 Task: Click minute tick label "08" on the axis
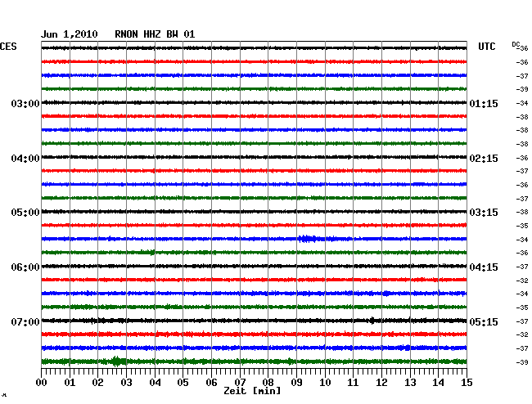click(x=268, y=383)
